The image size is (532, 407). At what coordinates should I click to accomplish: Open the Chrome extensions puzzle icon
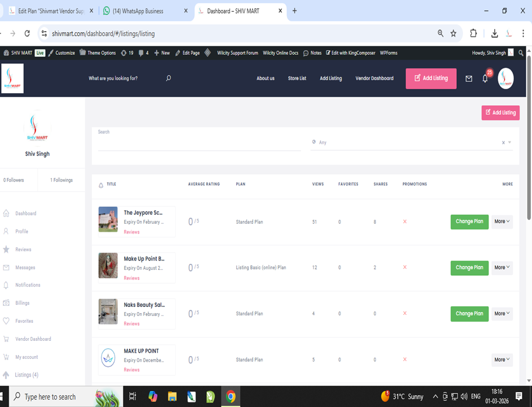pyautogui.click(x=473, y=33)
